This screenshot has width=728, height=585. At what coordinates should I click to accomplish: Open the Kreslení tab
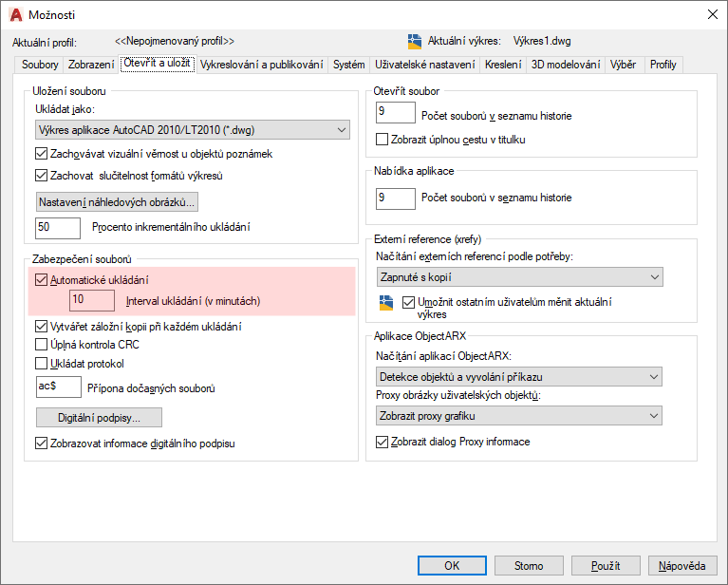pos(503,65)
